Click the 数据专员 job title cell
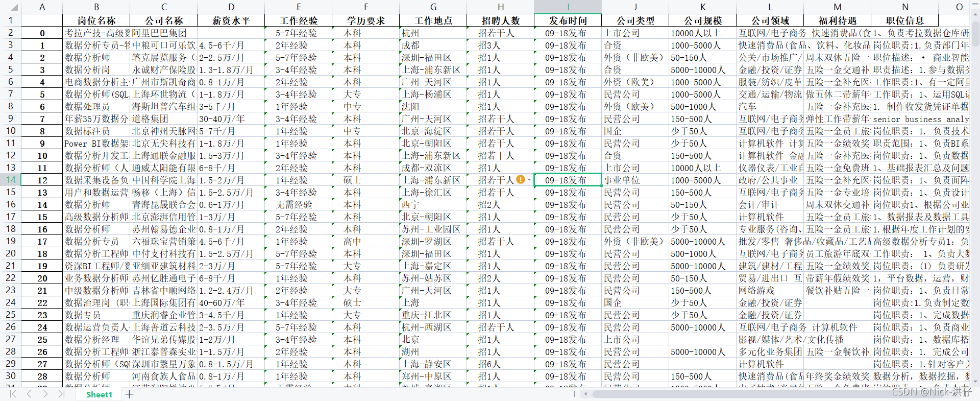Image resolution: width=980 pixels, height=401 pixels. click(96, 315)
